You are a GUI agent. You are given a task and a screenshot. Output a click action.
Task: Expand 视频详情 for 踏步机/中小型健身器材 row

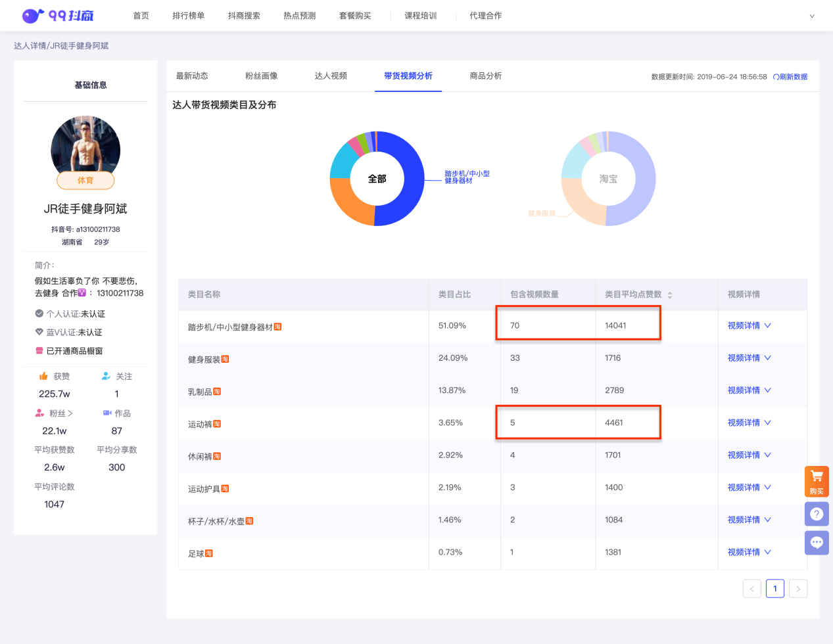749,326
